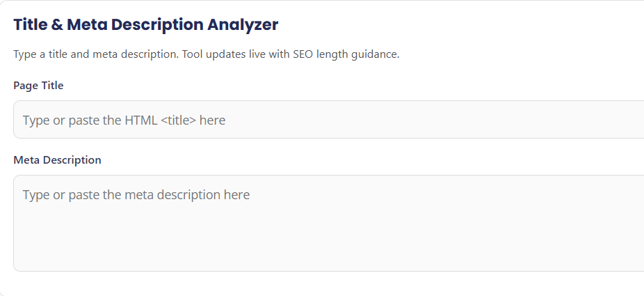This screenshot has height=296, width=644.
Task: Click the "Page Title" field label
Action: click(38, 86)
